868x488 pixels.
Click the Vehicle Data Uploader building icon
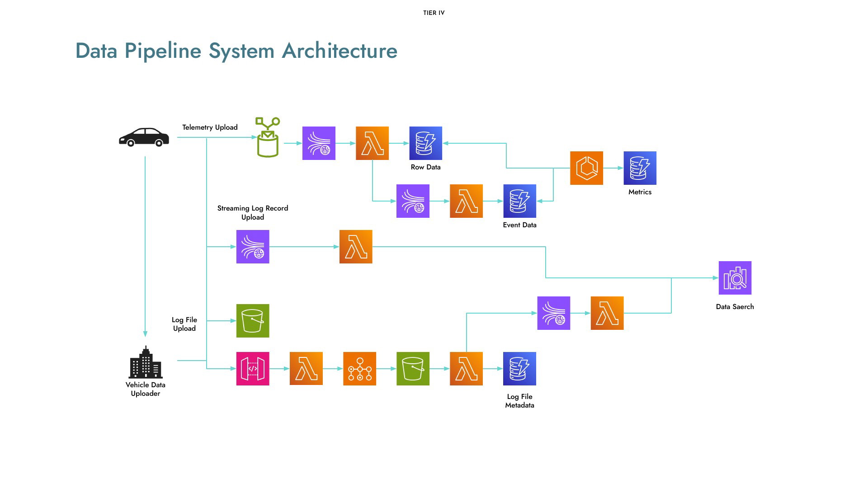coord(145,362)
